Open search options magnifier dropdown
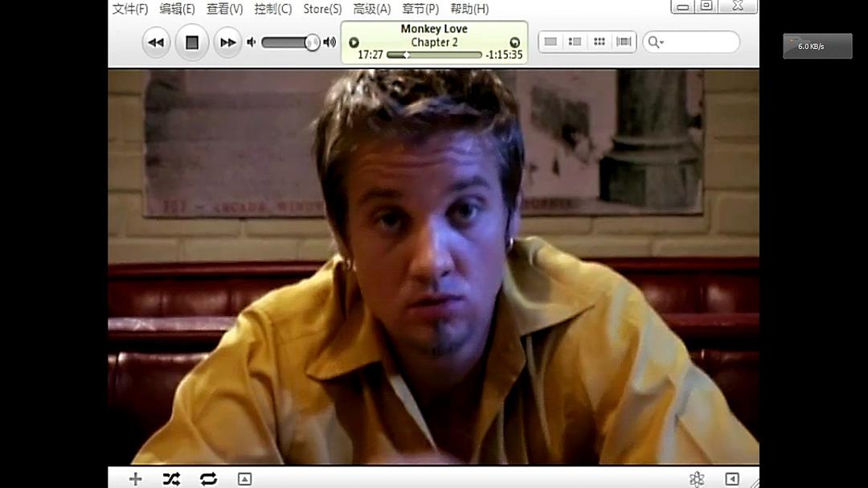 pos(656,42)
